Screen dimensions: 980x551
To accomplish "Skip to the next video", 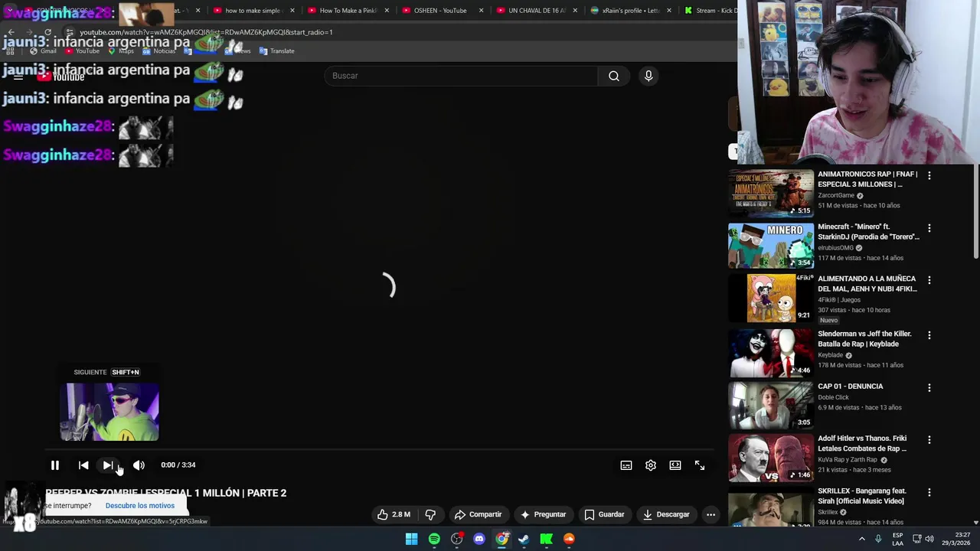I will point(108,465).
